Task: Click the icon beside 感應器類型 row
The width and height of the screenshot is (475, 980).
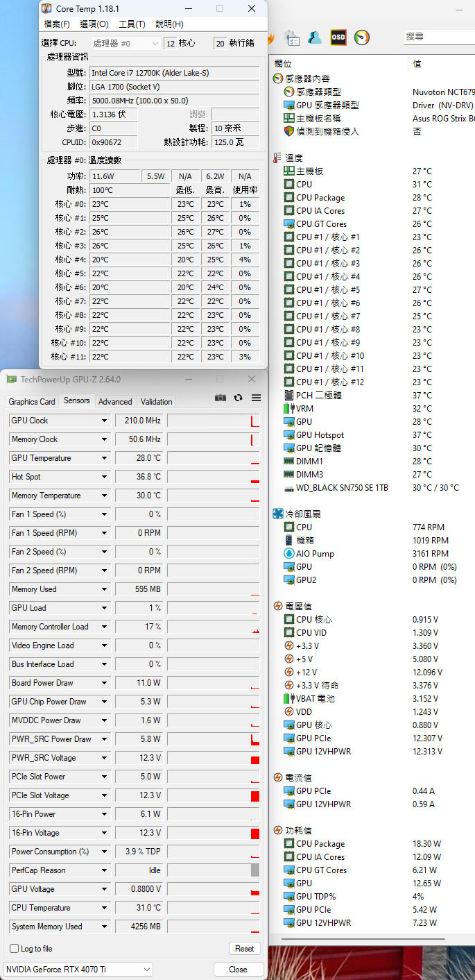Action: [x=289, y=92]
